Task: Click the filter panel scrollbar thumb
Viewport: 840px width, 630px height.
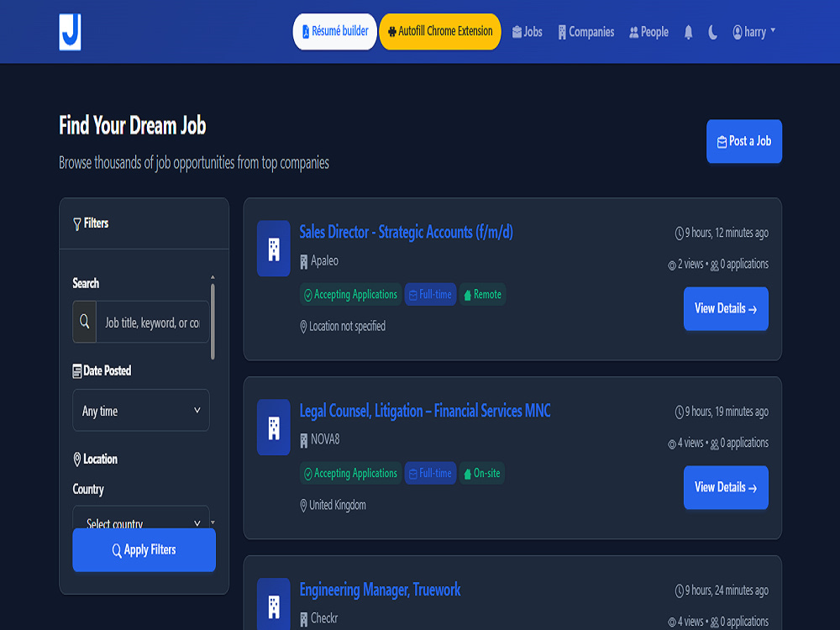Action: (213, 322)
